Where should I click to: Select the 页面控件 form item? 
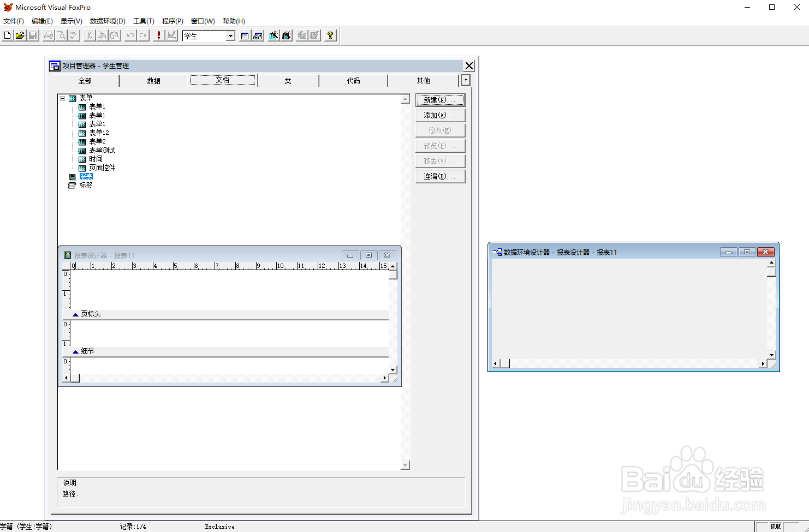pyautogui.click(x=102, y=168)
